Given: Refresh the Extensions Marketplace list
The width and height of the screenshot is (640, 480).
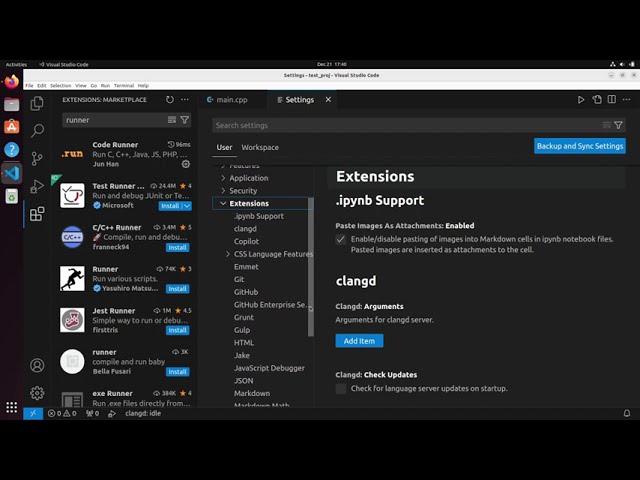Looking at the screenshot, I should 170,100.
